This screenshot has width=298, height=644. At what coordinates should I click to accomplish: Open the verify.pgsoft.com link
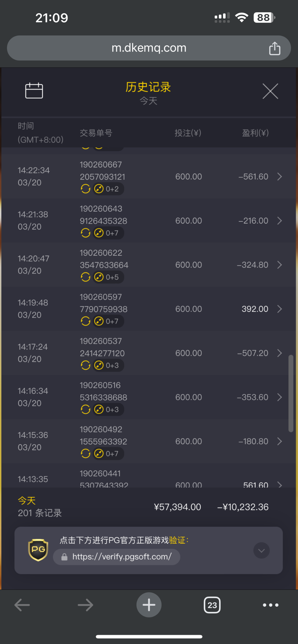pyautogui.click(x=122, y=557)
